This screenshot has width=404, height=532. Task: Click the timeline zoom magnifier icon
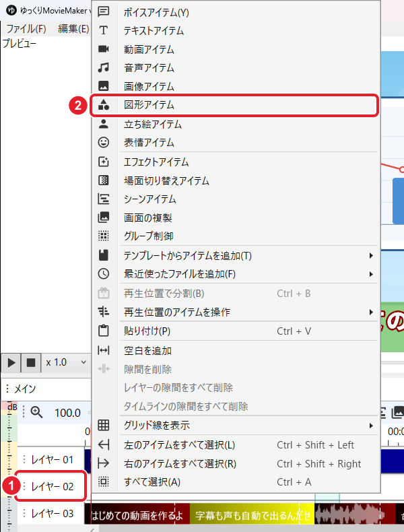(x=36, y=413)
